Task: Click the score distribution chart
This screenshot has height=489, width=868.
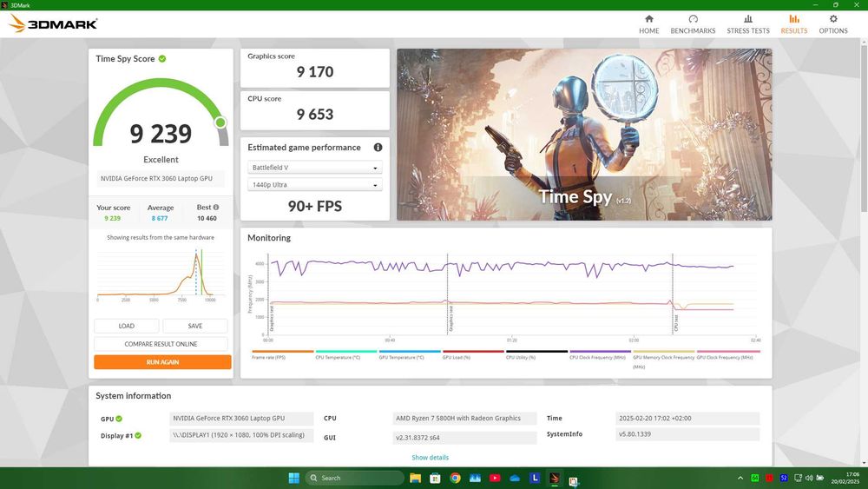Action: [x=161, y=274]
